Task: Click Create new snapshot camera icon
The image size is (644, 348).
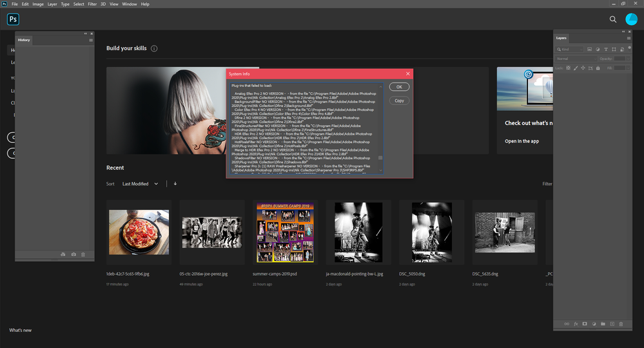Action: [73, 255]
